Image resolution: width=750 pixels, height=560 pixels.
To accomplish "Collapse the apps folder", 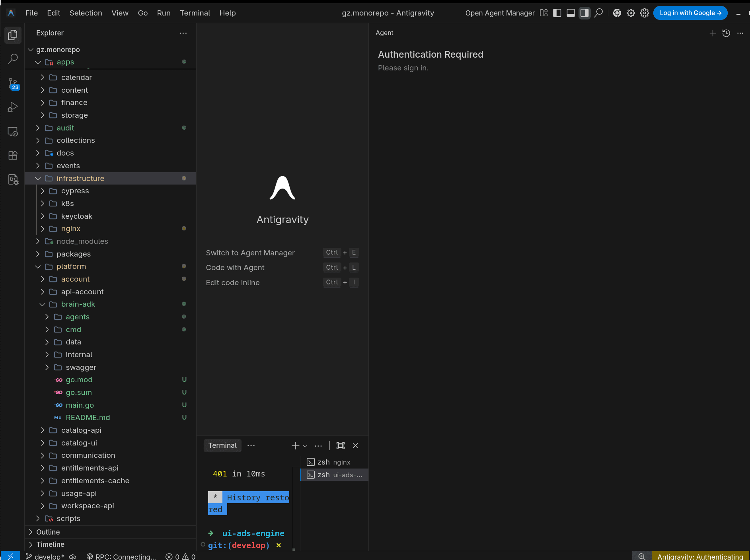I will 38,62.
